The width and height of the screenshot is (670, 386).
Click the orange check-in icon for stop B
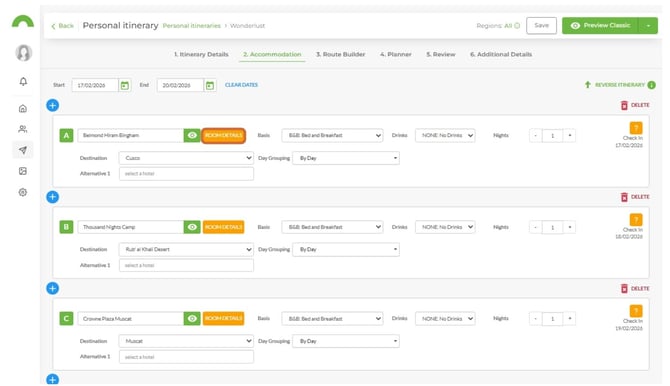(x=636, y=220)
